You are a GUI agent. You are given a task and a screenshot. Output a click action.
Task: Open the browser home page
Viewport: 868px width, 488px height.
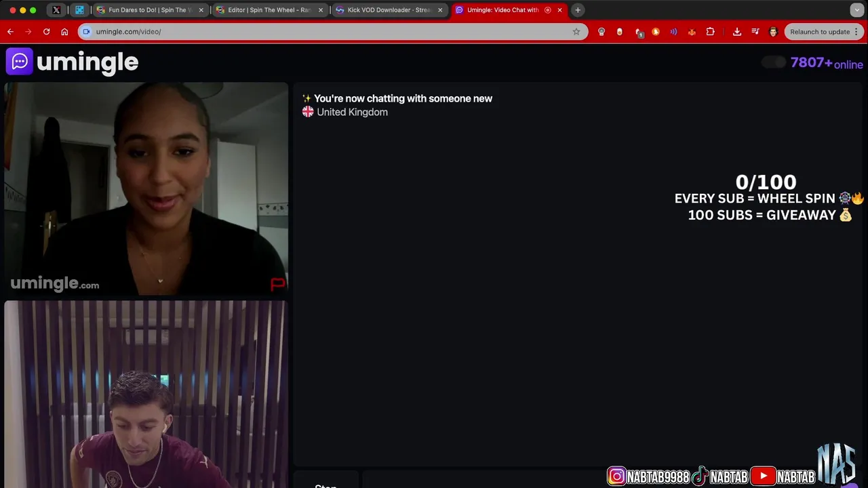point(64,32)
